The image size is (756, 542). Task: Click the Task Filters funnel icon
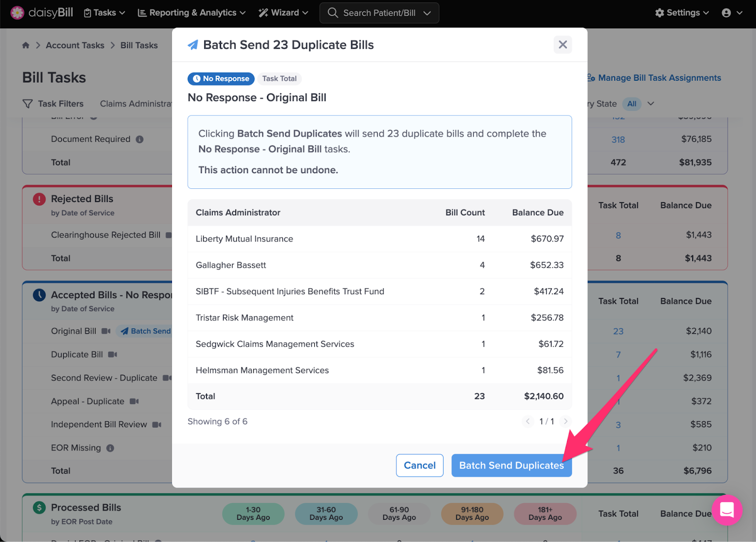(28, 103)
